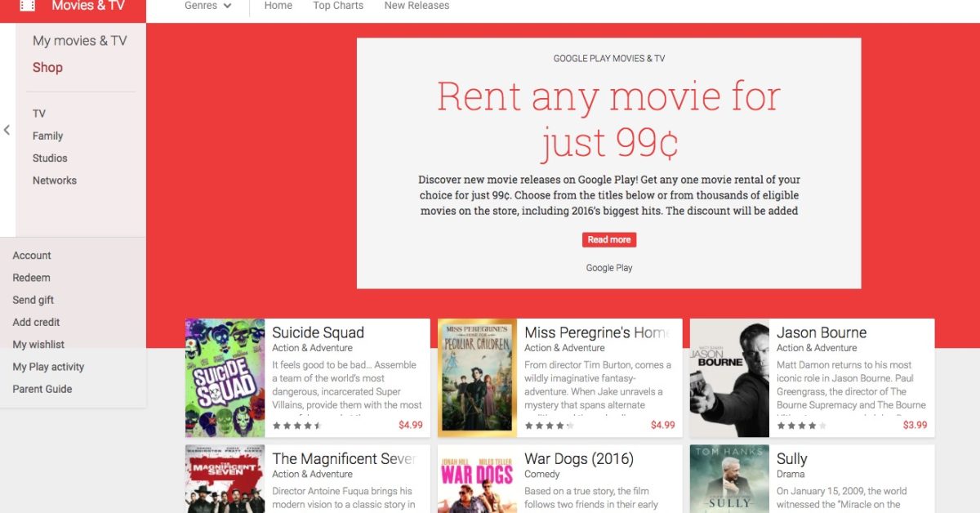The image size is (980, 513).
Task: Open the Studios category
Action: (x=50, y=158)
